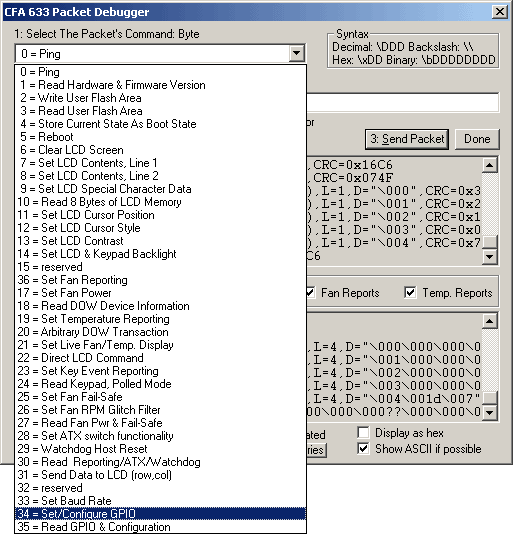Choose '24 = Read Keypad, Polled Mode'

160,384
